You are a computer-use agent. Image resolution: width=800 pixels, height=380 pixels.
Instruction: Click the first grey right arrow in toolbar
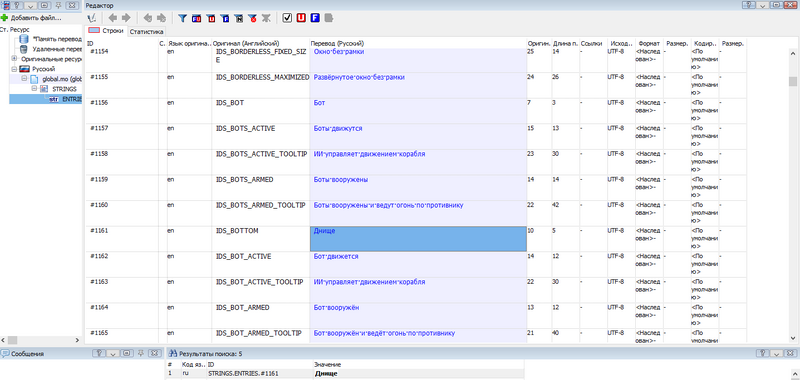click(x=126, y=18)
